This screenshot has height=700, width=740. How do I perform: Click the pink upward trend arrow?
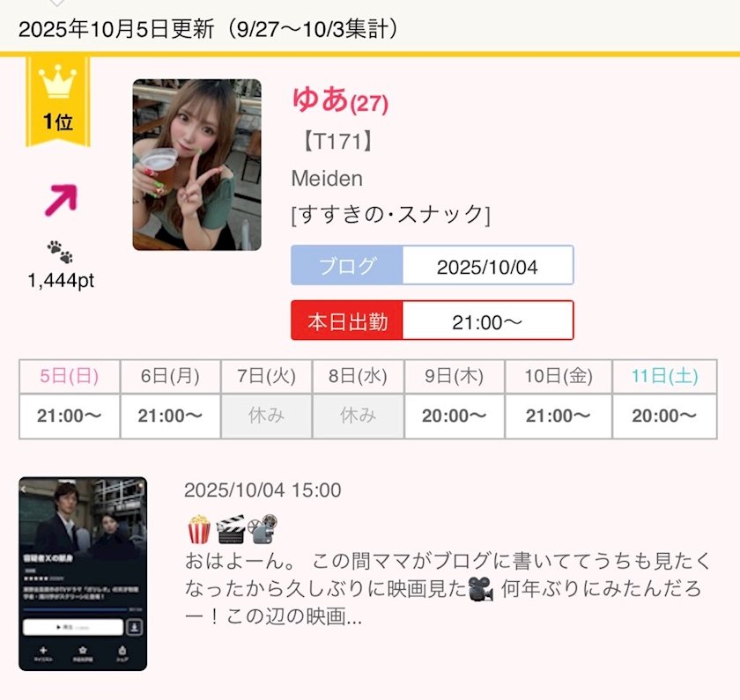(61, 200)
